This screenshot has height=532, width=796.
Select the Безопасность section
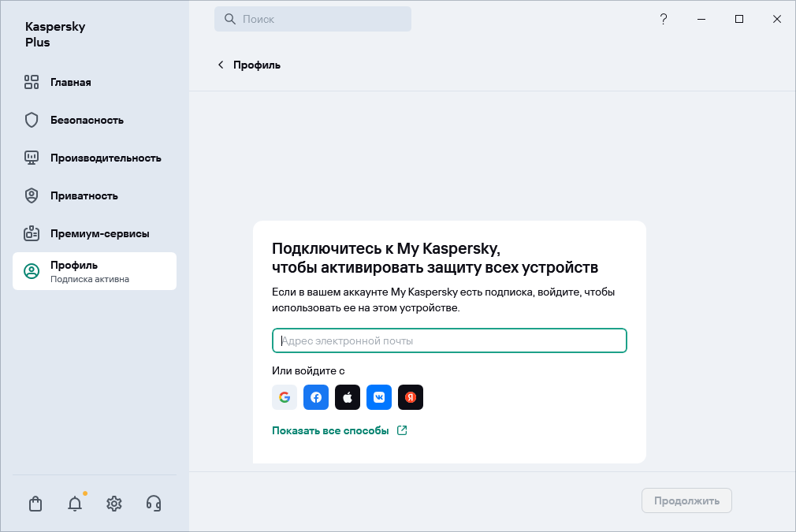(87, 120)
